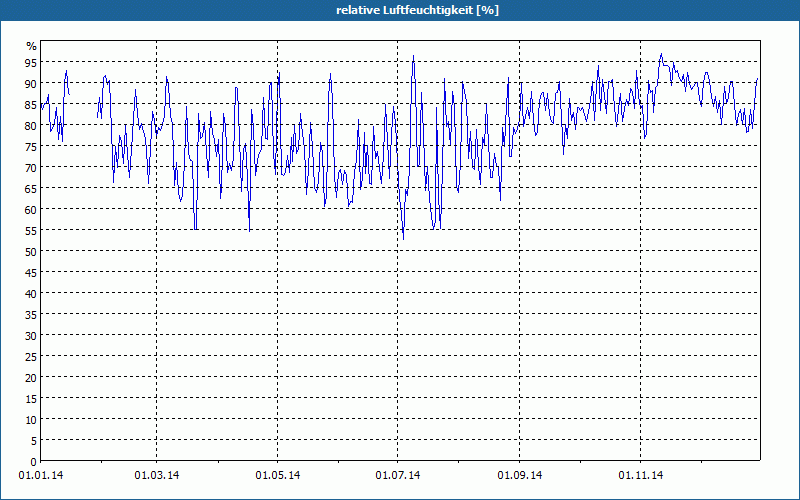Click the y-axis value 0
Viewport: 800px width, 500px height.
coord(34,462)
